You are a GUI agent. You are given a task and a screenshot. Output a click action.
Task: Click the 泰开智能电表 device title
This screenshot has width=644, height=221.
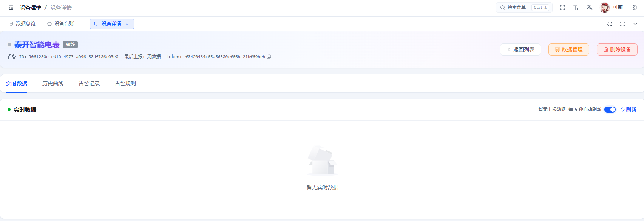37,45
